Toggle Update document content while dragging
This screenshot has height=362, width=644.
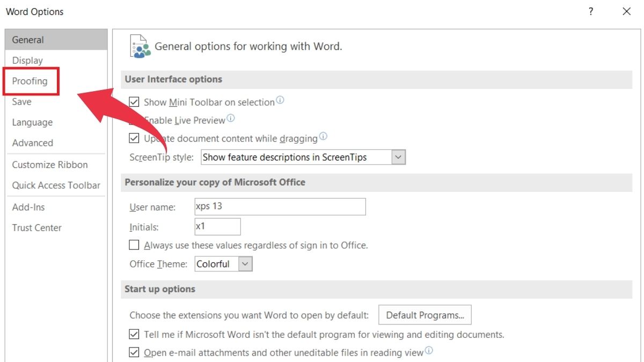[x=134, y=138]
